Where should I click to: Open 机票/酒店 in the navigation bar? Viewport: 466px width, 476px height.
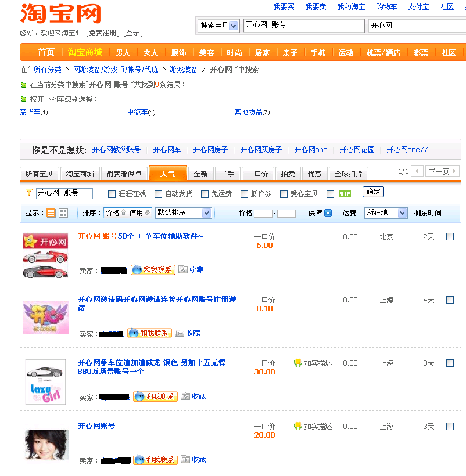point(383,52)
